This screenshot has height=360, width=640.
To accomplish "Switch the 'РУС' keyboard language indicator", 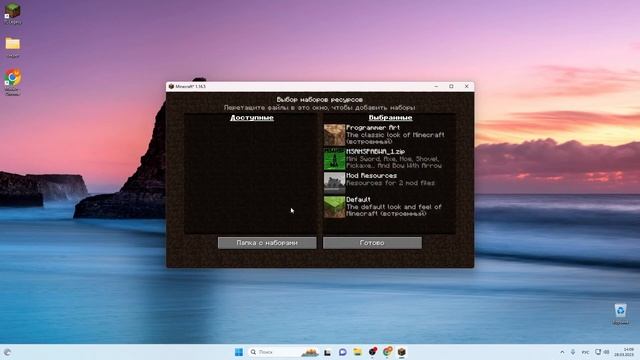I will coord(585,352).
